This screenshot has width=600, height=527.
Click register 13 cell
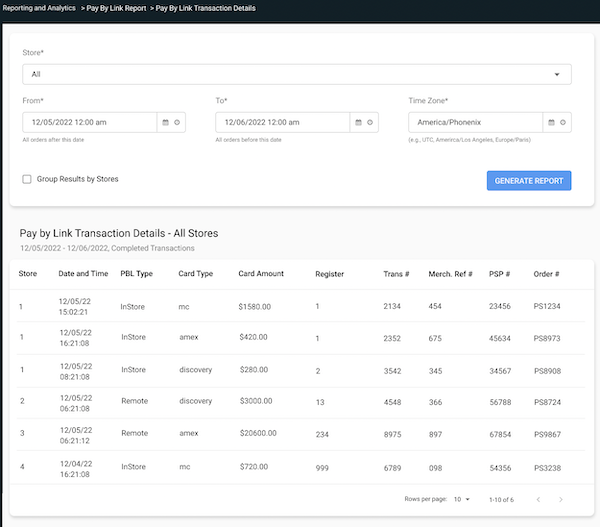click(320, 402)
